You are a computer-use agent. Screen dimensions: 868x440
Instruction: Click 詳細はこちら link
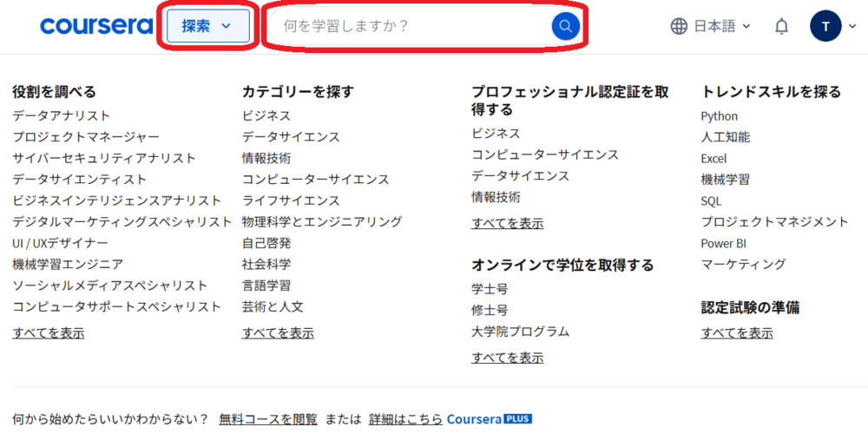(405, 419)
